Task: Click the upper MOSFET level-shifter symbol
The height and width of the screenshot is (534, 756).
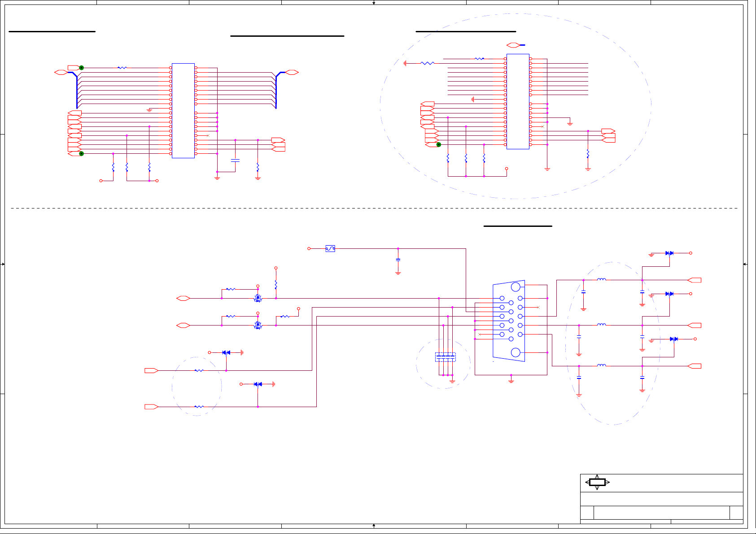Action: click(x=258, y=298)
